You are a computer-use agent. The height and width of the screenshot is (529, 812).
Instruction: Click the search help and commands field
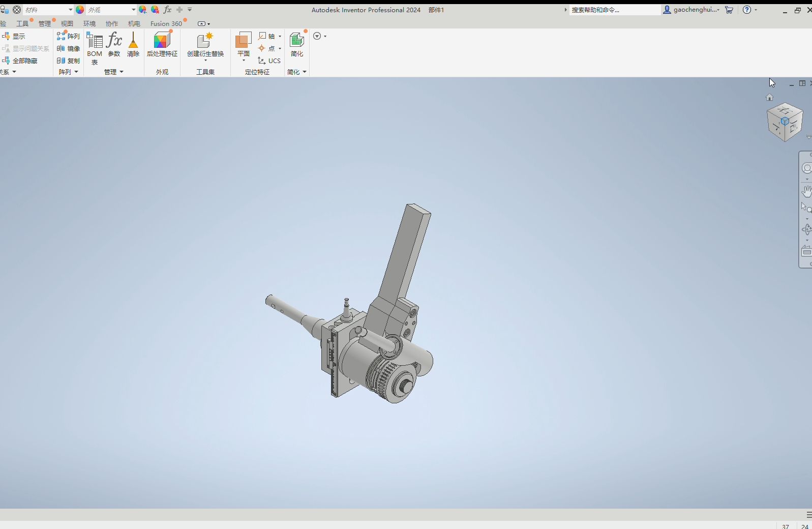tap(615, 10)
